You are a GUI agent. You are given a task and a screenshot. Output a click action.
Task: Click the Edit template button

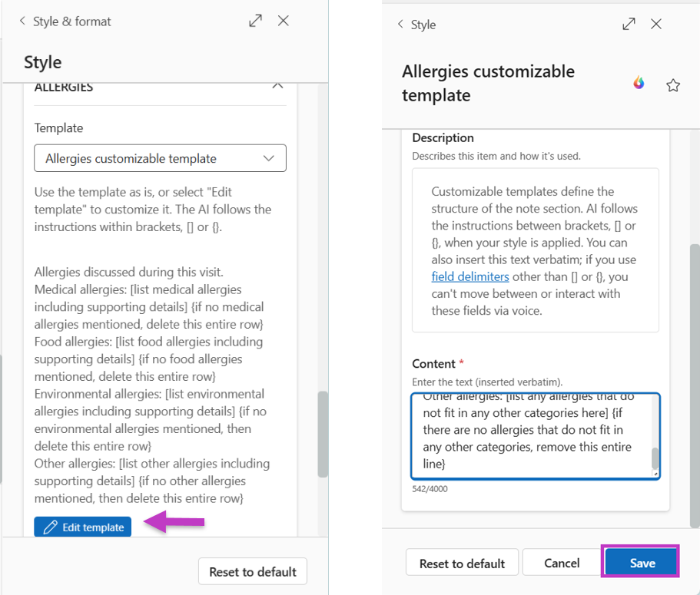82,527
